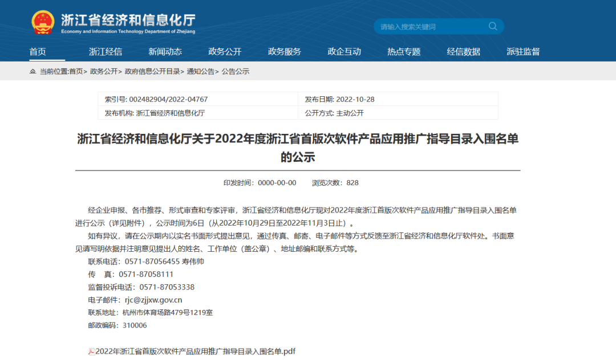Select the 首页 navigation item
The image size is (616, 364).
click(38, 51)
